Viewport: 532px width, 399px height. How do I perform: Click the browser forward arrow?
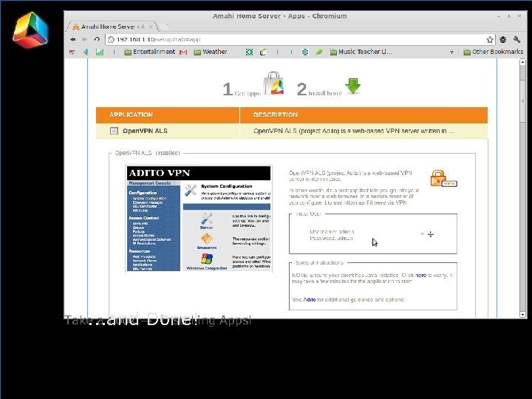[84, 39]
